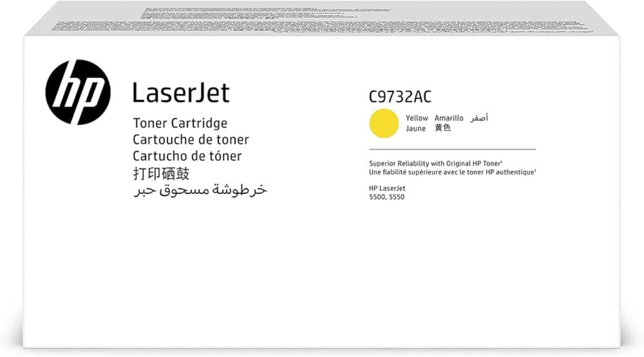644x357 pixels.
Task: Click the Cartucho de tóner text
Action: (x=188, y=156)
